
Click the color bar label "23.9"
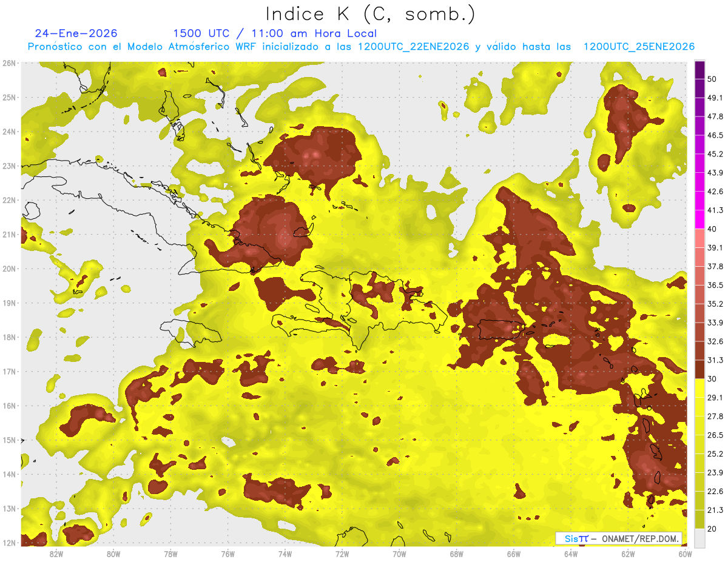pyautogui.click(x=715, y=472)
